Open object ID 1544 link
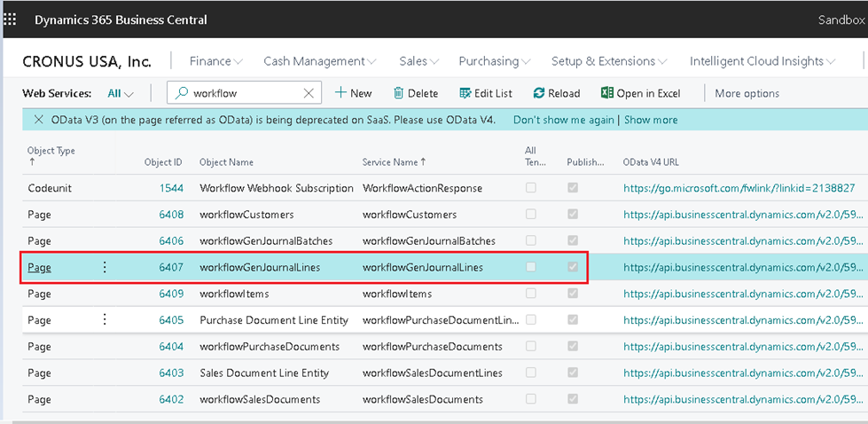Screen dimensions: 868x424 [172, 188]
